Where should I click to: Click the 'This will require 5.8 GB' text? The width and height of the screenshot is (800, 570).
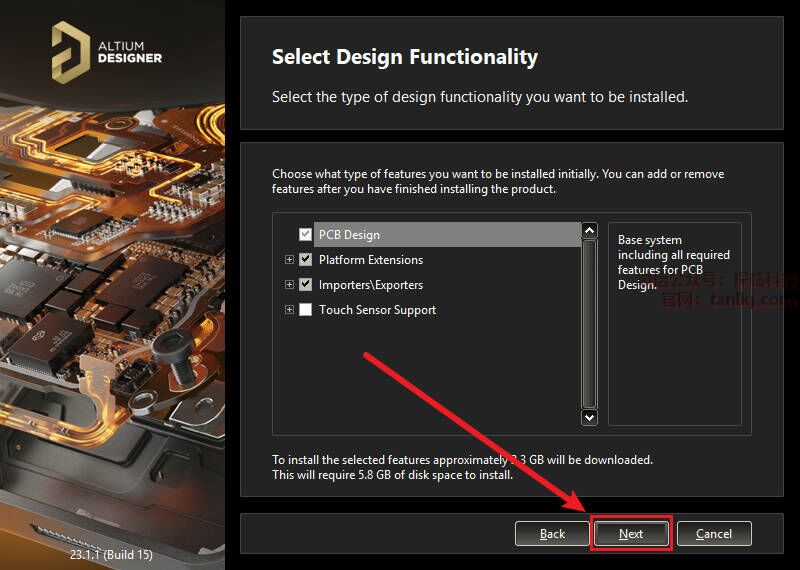392,475
